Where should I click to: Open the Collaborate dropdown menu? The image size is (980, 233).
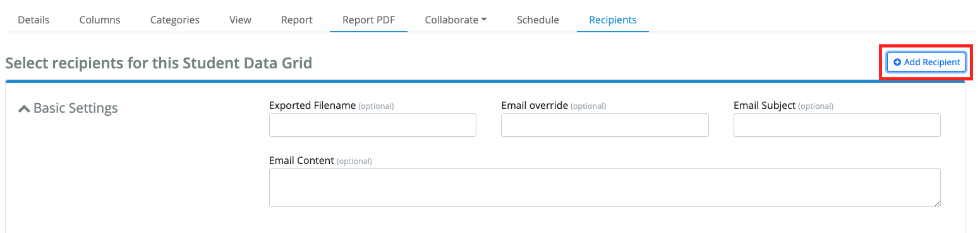click(456, 20)
